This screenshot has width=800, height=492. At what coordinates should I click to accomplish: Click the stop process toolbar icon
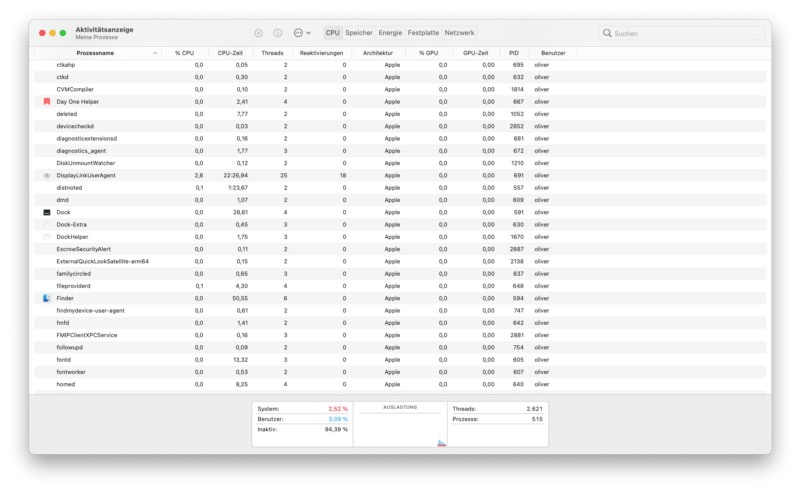point(258,33)
